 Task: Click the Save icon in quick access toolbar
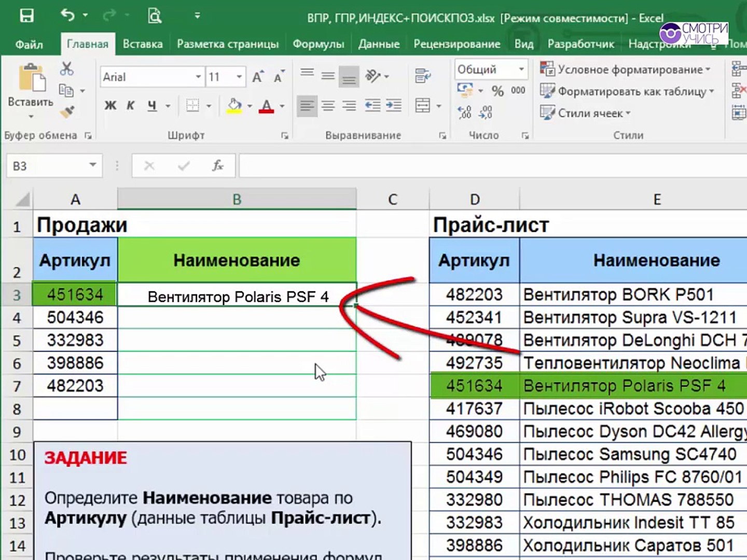pos(26,16)
